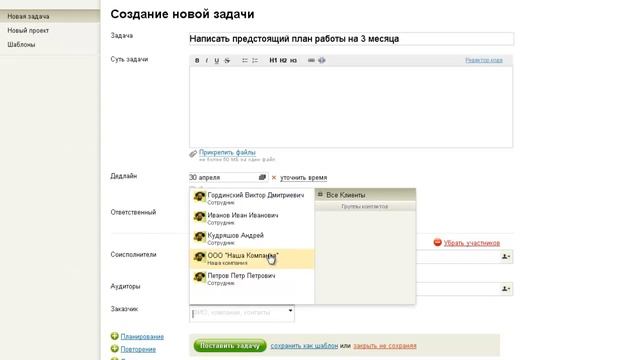Insert a link with the editor toolbar
640x360 pixels.
(x=311, y=60)
